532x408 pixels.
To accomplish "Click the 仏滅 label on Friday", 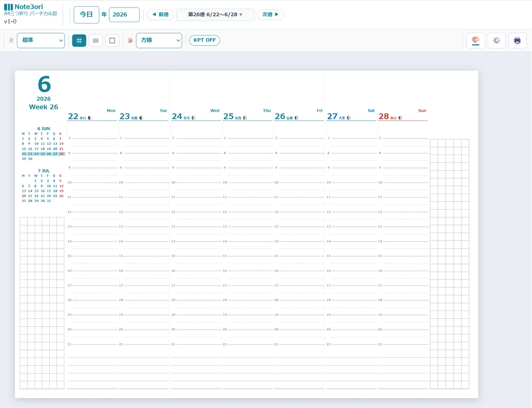I will pos(289,118).
